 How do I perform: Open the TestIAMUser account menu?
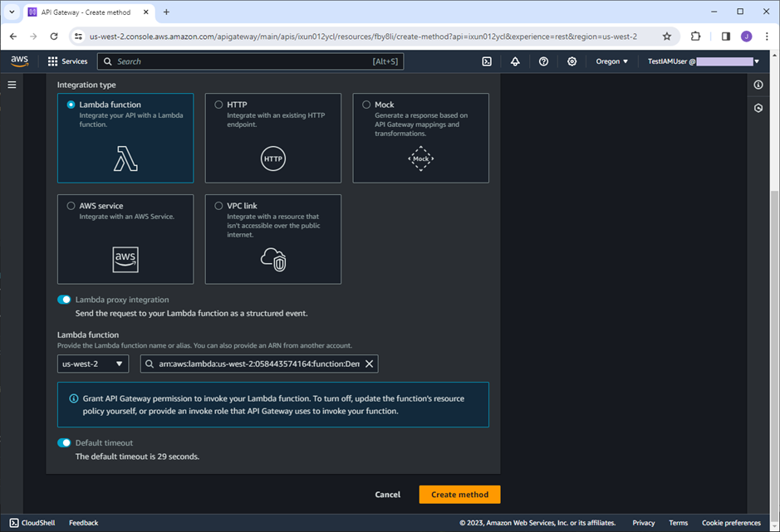(703, 61)
